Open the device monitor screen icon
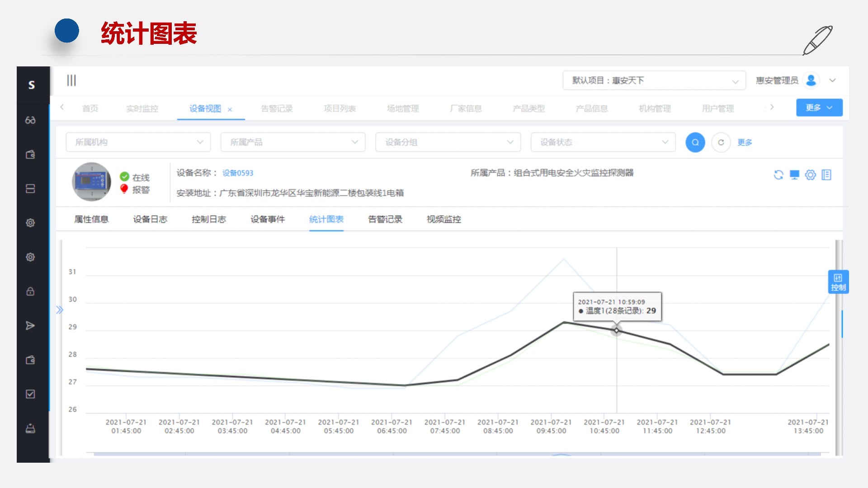The height and width of the screenshot is (488, 868). tap(794, 175)
